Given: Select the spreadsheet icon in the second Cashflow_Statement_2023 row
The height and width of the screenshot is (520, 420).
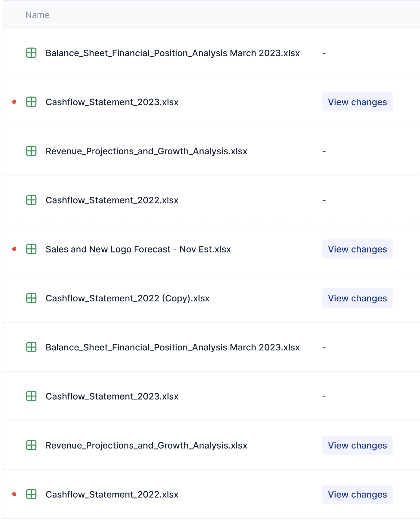Looking at the screenshot, I should coord(31,396).
